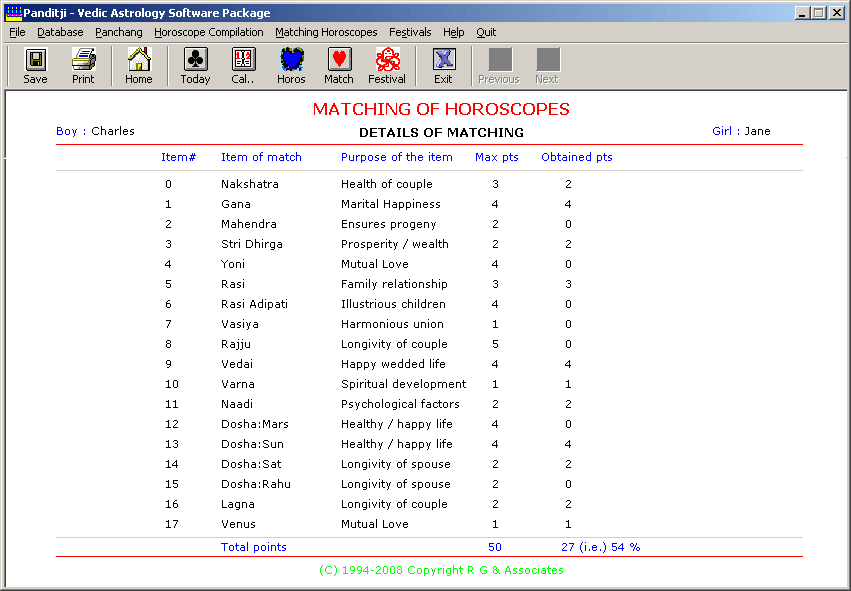Click the 'DETAILS OF MATCHING' subtitle
The image size is (851, 591).
click(x=441, y=132)
